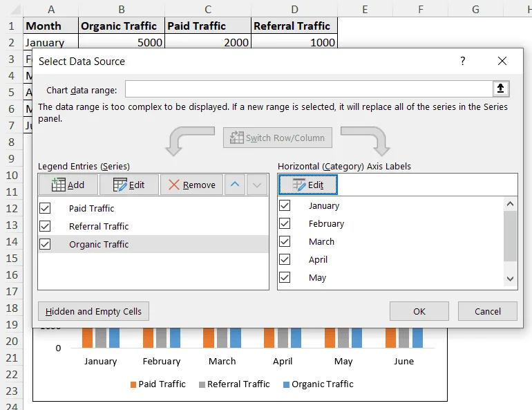
Task: Collapse dialog using range selector icon
Action: click(x=500, y=89)
